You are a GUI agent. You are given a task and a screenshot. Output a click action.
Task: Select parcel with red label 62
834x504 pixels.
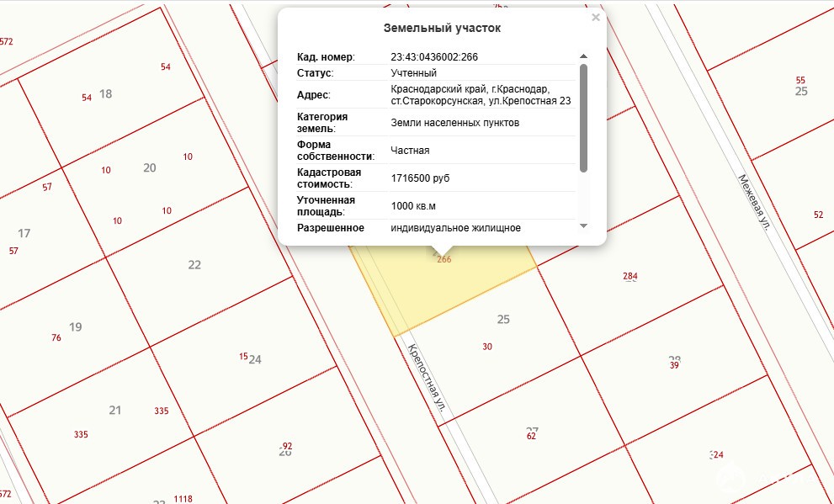coord(531,436)
